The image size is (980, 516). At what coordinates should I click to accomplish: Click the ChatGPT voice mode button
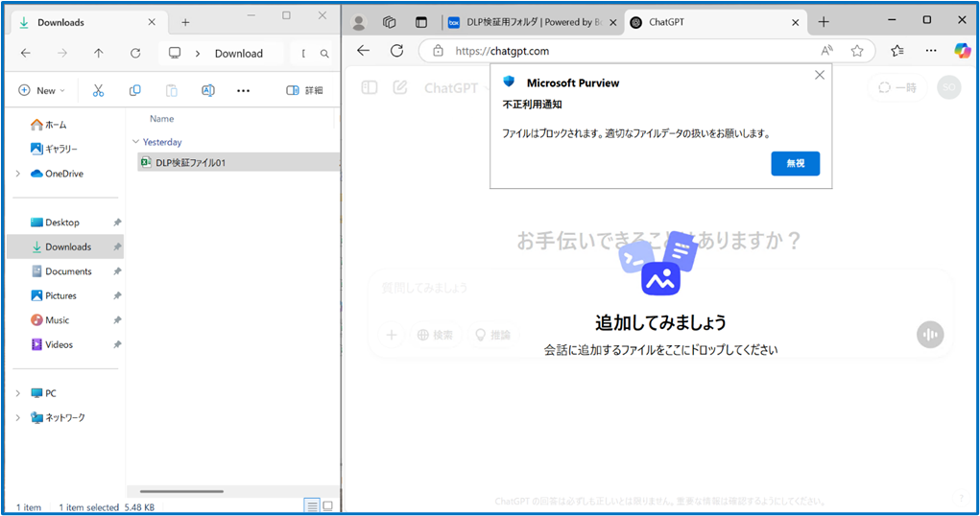point(930,335)
